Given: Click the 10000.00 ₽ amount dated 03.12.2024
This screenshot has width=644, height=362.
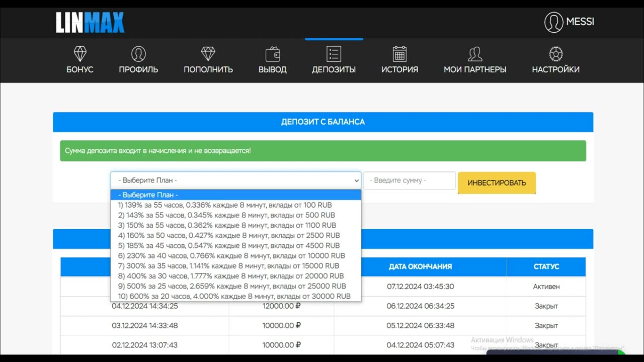Looking at the screenshot, I should 282,325.
